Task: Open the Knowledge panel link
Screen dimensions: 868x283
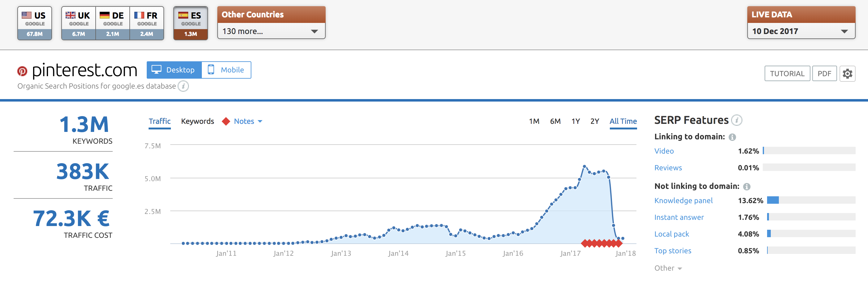Action: [683, 200]
